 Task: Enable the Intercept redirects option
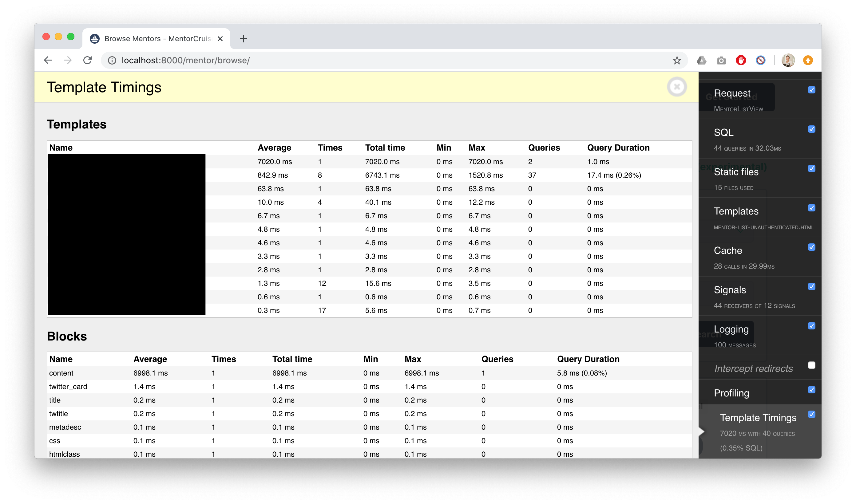[812, 365]
